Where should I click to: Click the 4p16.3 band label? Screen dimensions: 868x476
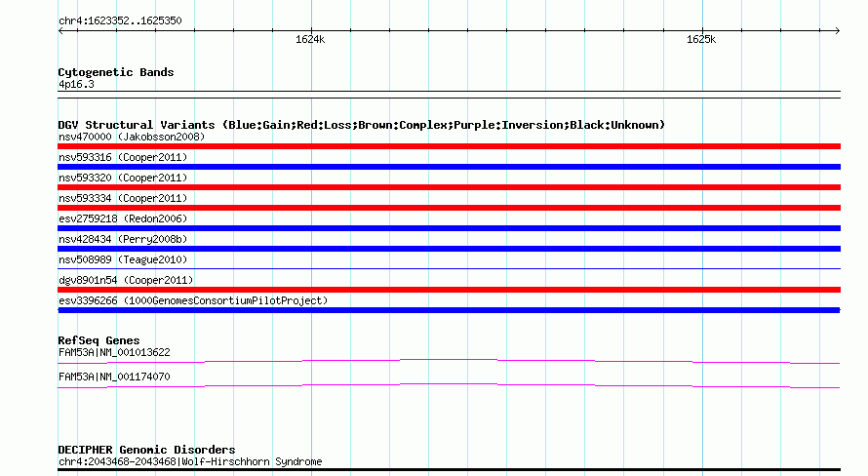(76, 84)
